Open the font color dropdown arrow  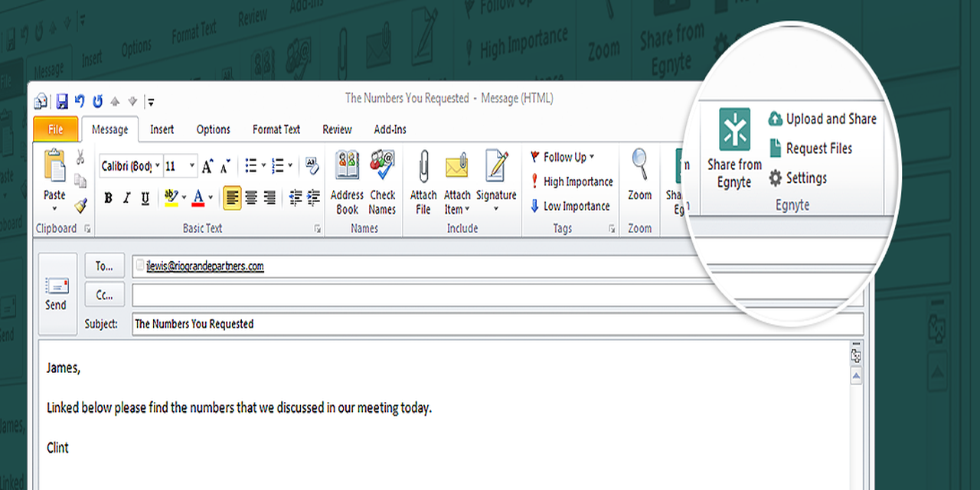coord(209,198)
